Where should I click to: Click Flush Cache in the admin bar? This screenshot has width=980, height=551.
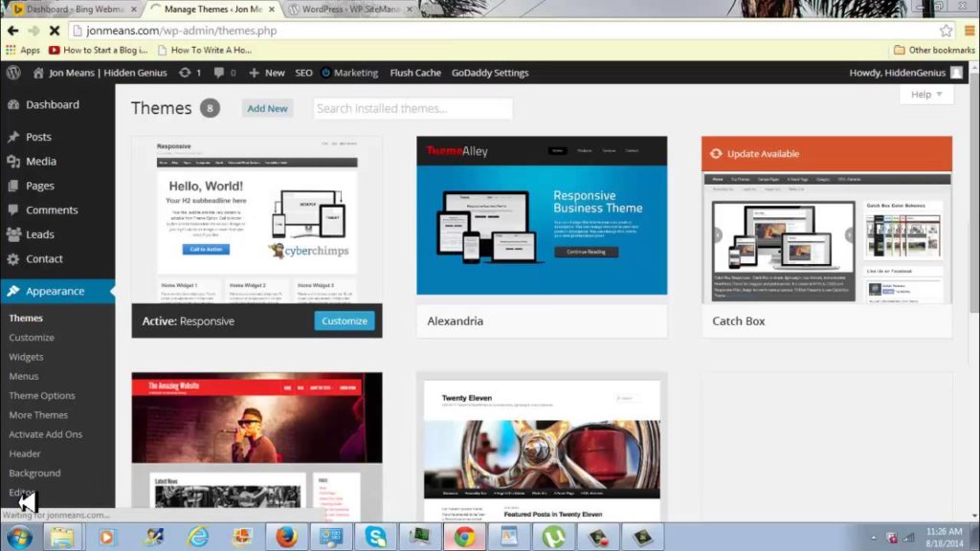pyautogui.click(x=415, y=73)
